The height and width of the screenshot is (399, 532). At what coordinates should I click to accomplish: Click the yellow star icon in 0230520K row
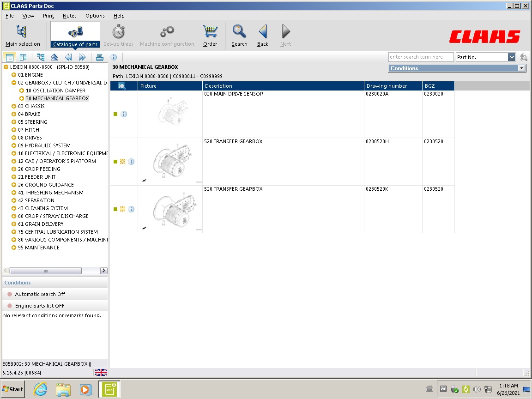(x=122, y=209)
